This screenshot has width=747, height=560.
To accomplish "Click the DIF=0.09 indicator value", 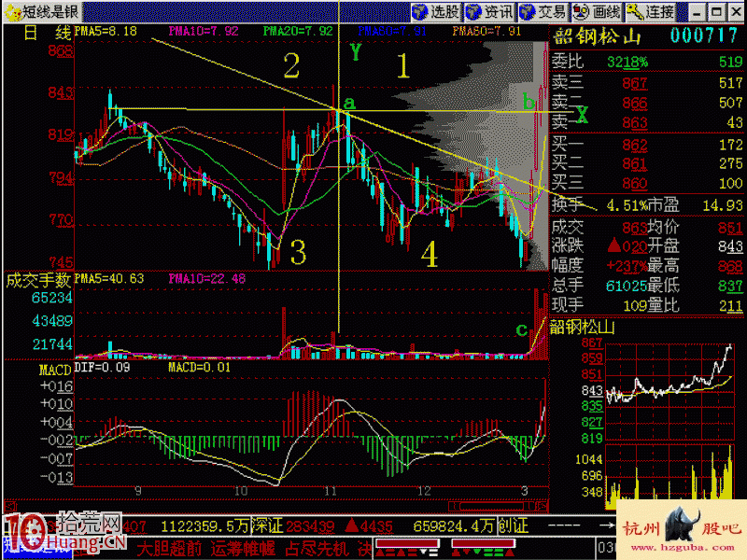I will [102, 367].
